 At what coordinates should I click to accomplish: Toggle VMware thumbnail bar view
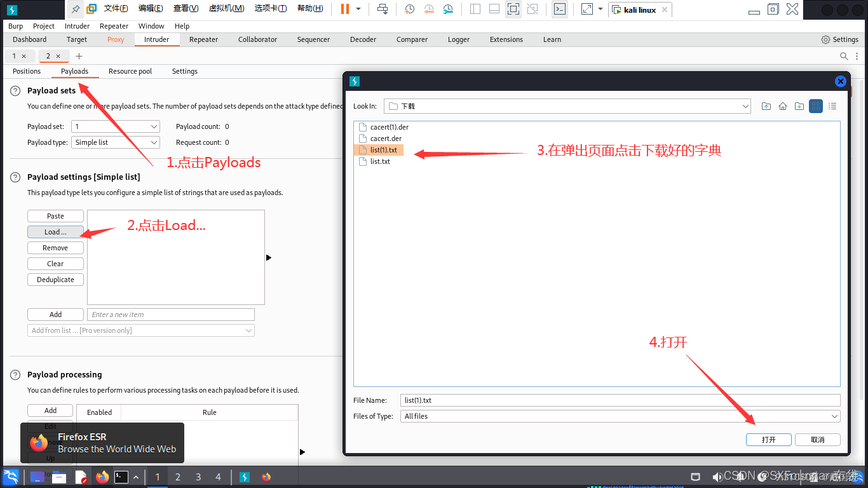point(494,9)
